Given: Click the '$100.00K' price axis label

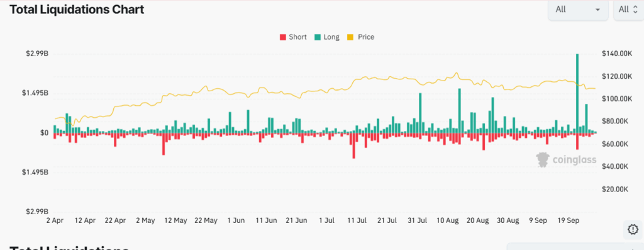Looking at the screenshot, I should 616,99.
